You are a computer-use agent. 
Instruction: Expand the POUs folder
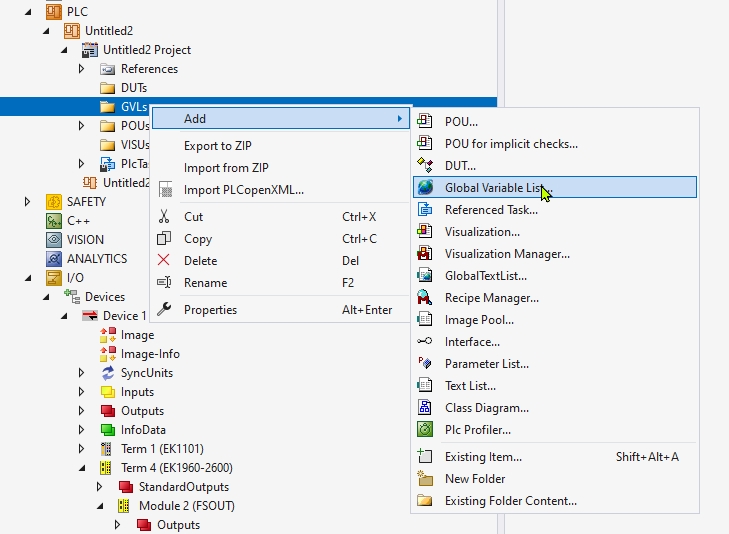pos(81,126)
